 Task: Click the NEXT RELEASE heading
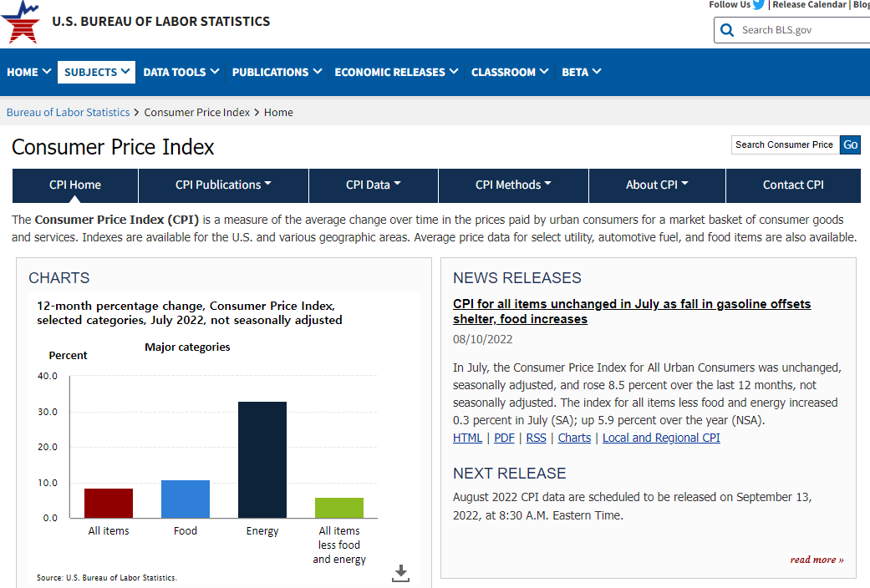509,474
